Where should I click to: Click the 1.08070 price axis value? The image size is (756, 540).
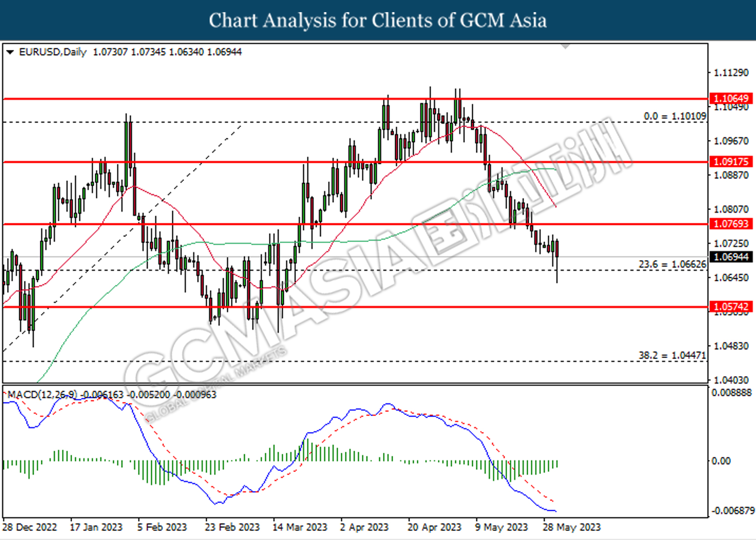click(x=731, y=209)
